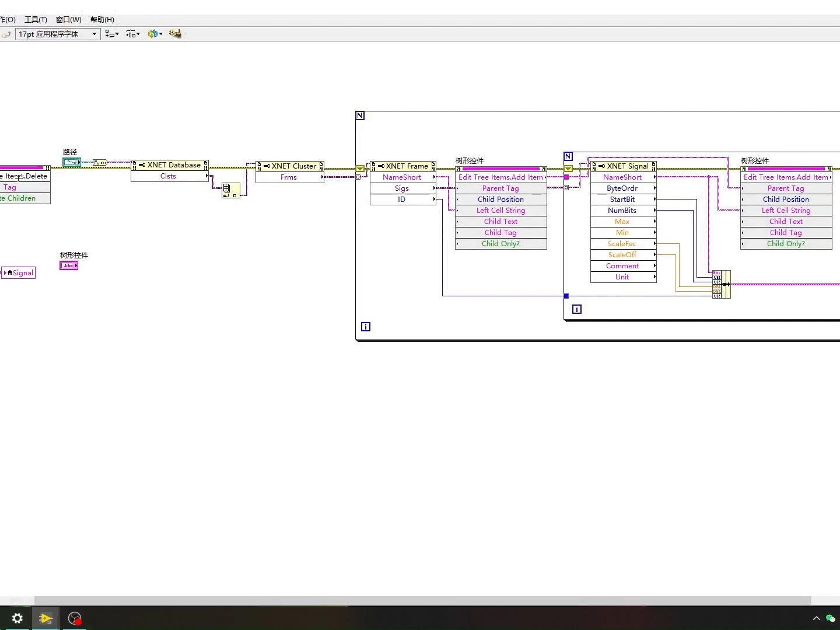Image resolution: width=840 pixels, height=630 pixels.
Task: Select the Sigs property in XNET Frame
Action: (x=402, y=188)
